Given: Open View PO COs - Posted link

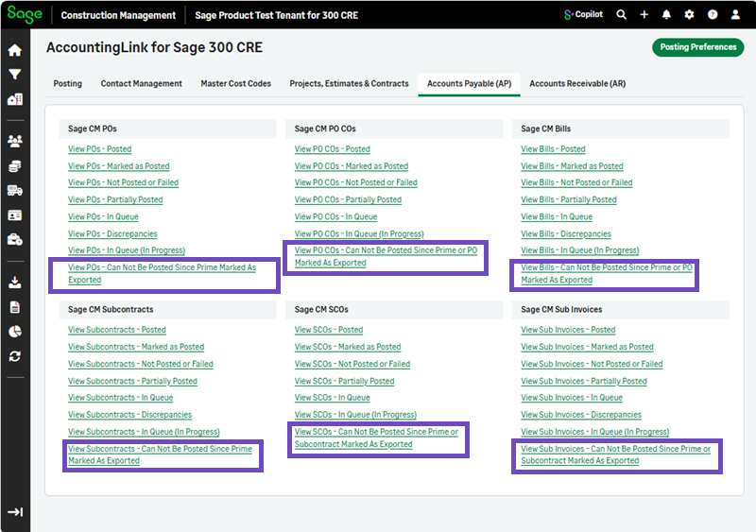Looking at the screenshot, I should click(x=333, y=149).
